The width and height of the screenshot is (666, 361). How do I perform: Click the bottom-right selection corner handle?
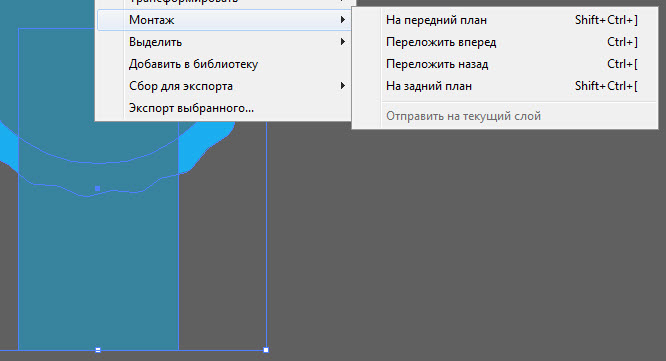click(266, 350)
